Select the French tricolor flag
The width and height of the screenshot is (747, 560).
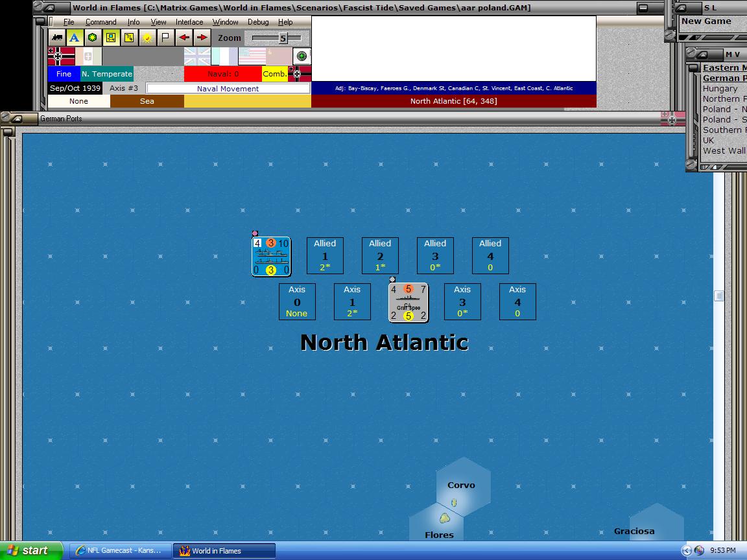[x=224, y=56]
